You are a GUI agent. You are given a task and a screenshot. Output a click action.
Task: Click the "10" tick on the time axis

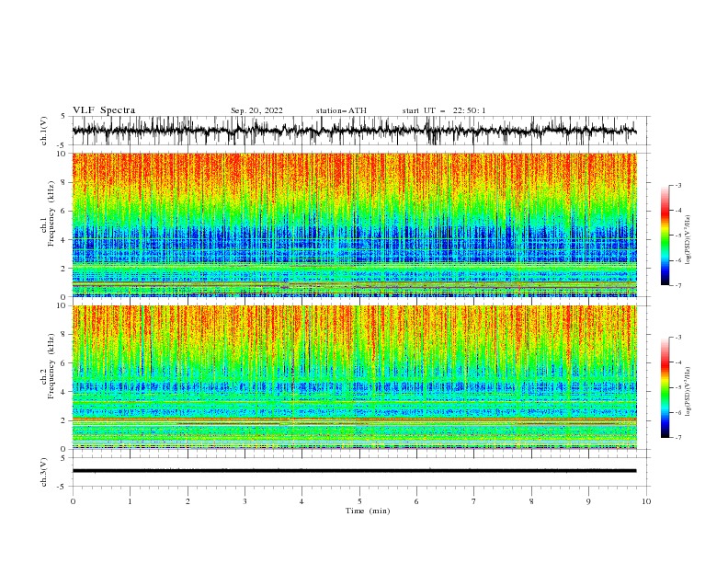(x=646, y=501)
